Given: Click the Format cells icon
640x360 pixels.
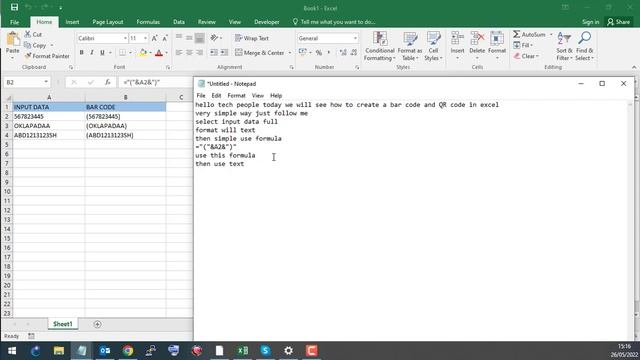Looking at the screenshot, I should [497, 39].
